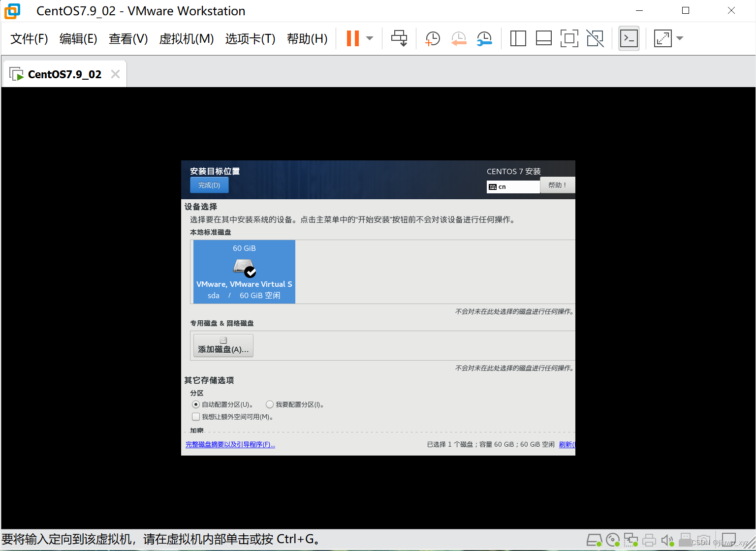Screen dimensions: 756x551
Task: Close the CentOS7.9_02 tab
Action: click(x=115, y=74)
